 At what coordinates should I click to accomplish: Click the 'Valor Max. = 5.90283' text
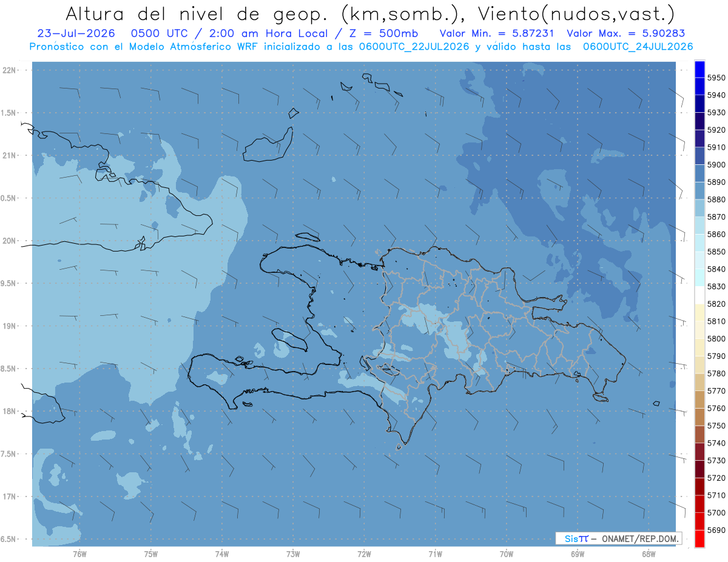click(626, 33)
